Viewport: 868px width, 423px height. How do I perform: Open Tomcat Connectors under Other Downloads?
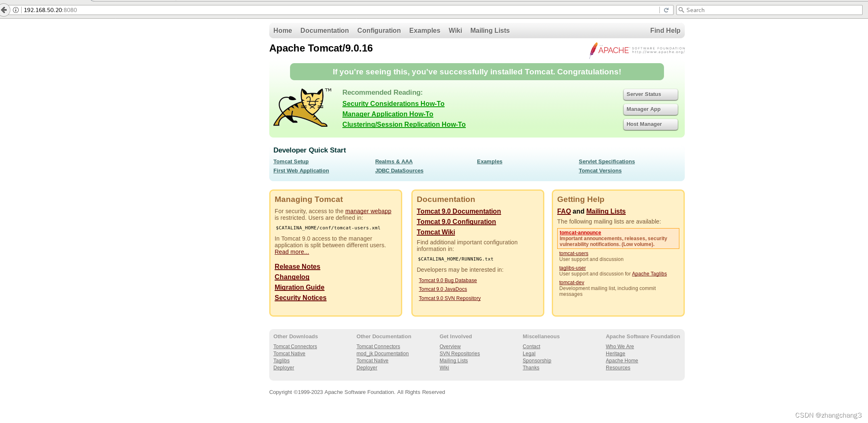pyautogui.click(x=295, y=347)
